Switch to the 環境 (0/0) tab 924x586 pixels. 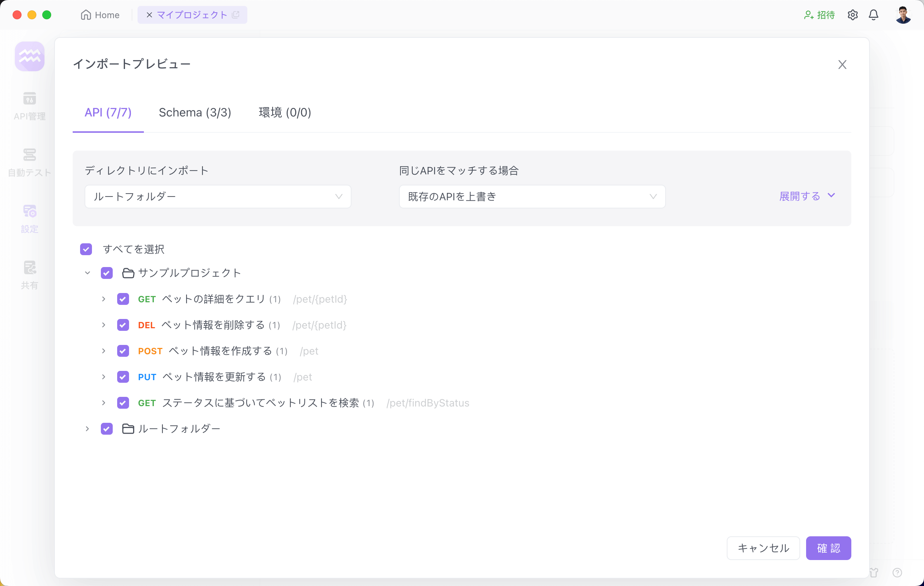[285, 112]
